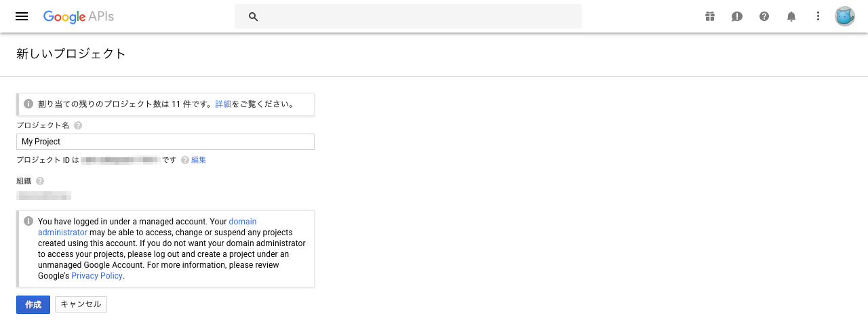Click the search magnifier icon

click(254, 16)
